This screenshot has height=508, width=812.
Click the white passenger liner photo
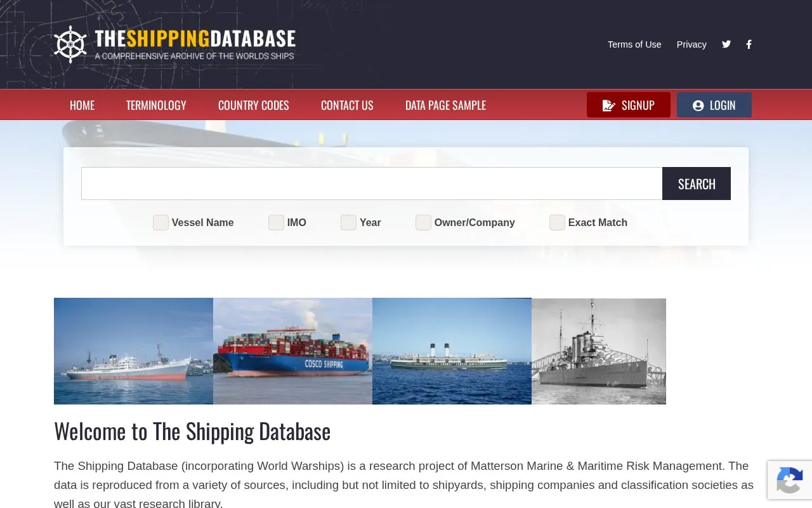[x=133, y=351]
